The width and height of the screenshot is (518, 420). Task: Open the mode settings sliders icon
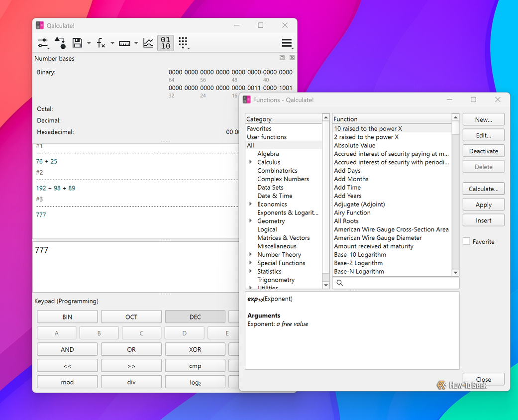(x=43, y=43)
